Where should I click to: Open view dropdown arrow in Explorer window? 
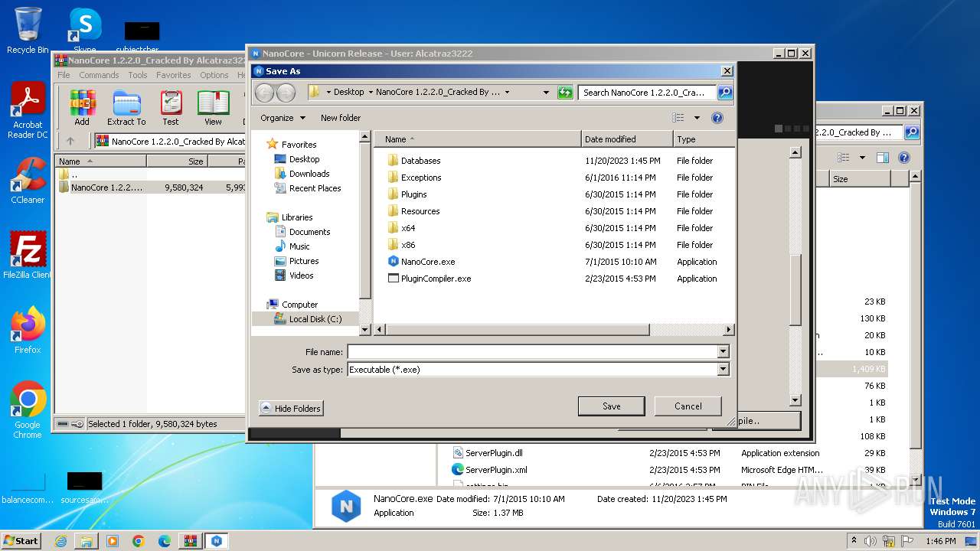862,158
